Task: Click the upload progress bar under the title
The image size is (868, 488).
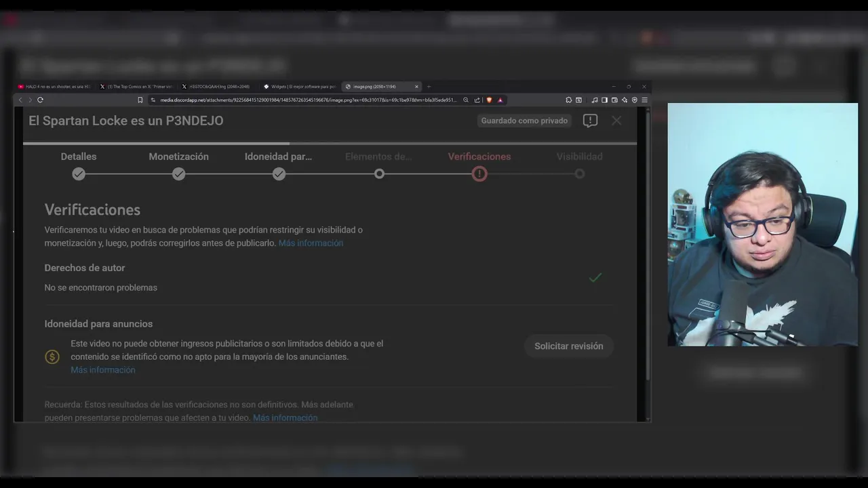Action: point(330,144)
